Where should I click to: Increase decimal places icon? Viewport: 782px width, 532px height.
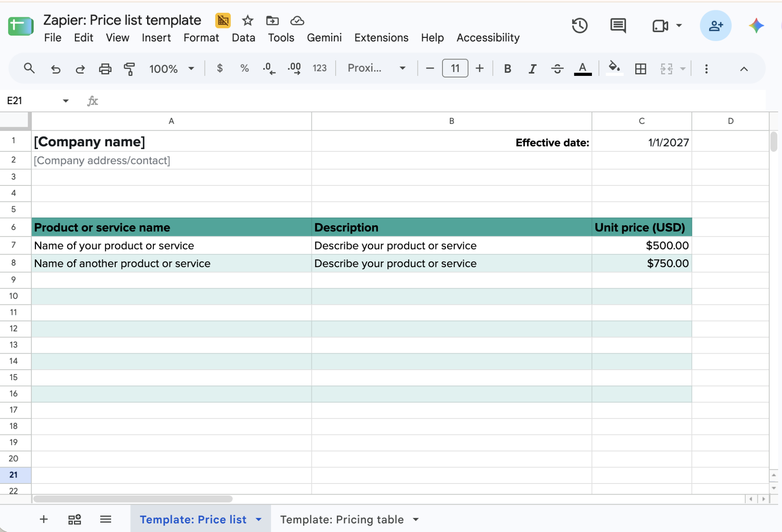click(x=294, y=68)
